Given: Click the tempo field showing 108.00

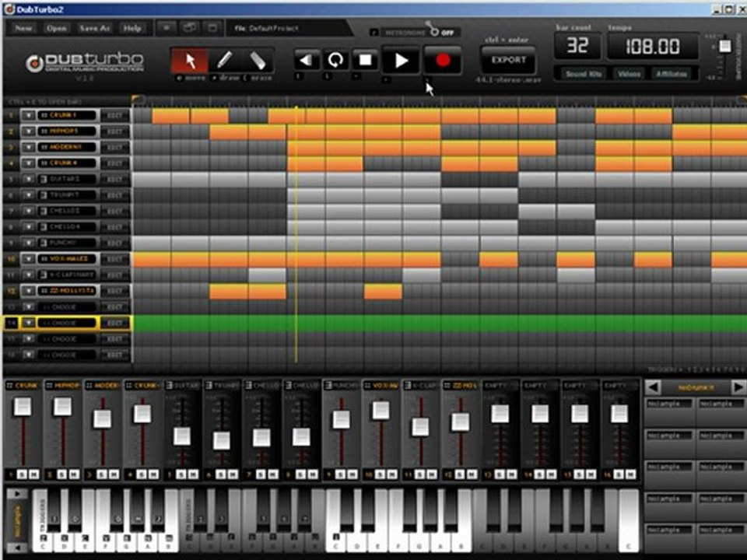Looking at the screenshot, I should pos(653,47).
